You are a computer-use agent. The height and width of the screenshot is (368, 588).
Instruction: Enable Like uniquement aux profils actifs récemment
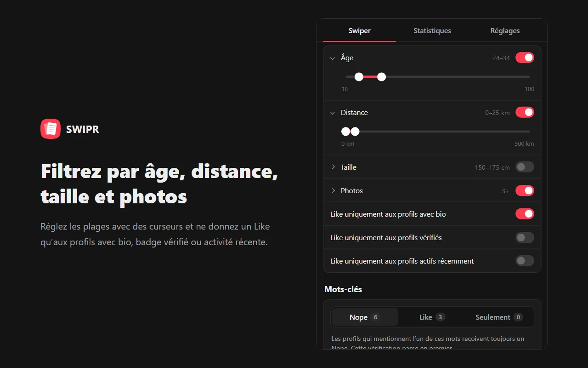525,261
